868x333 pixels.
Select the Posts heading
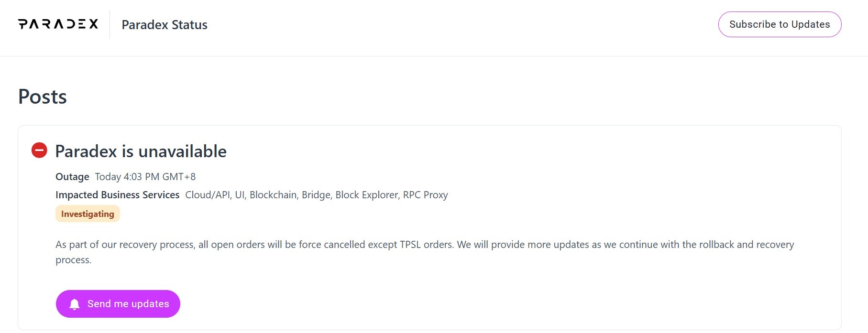click(43, 97)
